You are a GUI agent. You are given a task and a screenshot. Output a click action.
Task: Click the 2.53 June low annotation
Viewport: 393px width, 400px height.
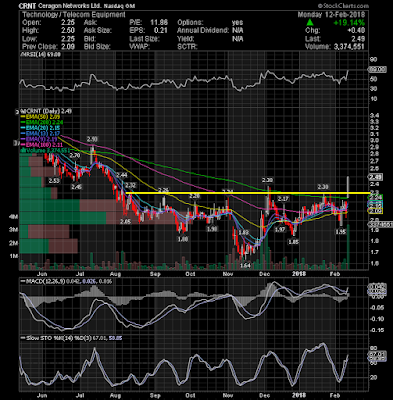tap(54, 181)
